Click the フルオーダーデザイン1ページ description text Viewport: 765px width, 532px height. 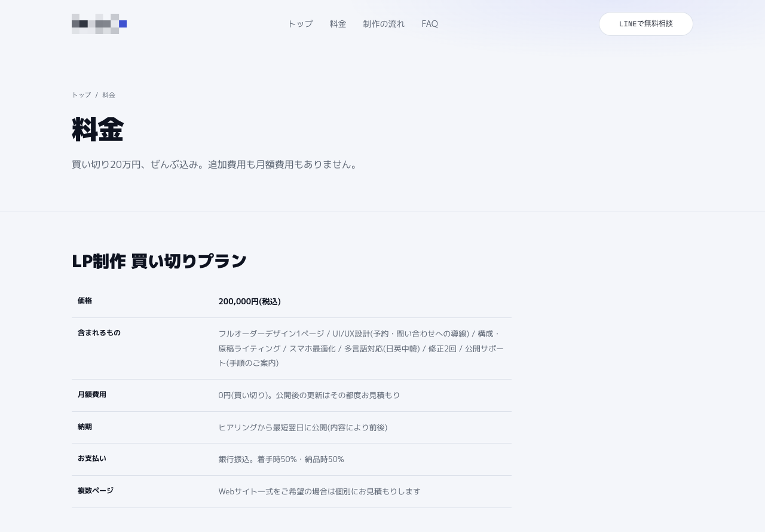(x=362, y=348)
